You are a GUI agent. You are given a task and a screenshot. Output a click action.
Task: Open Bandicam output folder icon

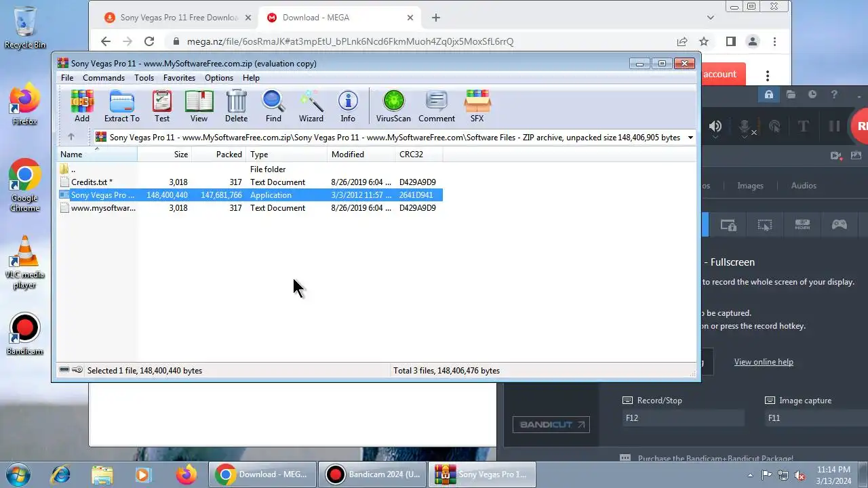pyautogui.click(x=791, y=95)
